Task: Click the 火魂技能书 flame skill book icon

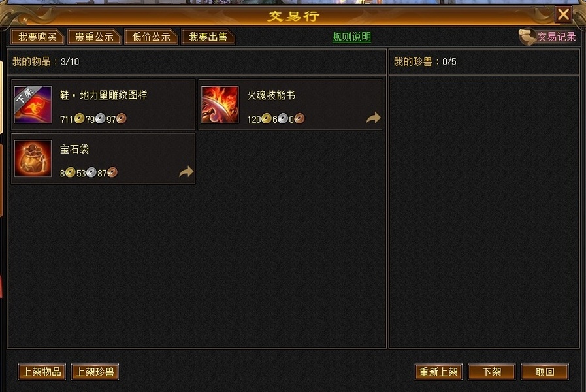Action: (220, 105)
